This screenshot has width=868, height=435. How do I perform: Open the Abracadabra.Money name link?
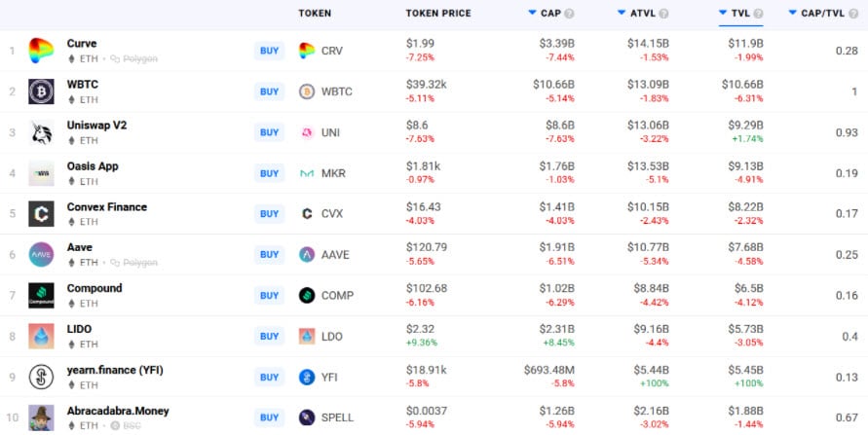pyautogui.click(x=118, y=412)
